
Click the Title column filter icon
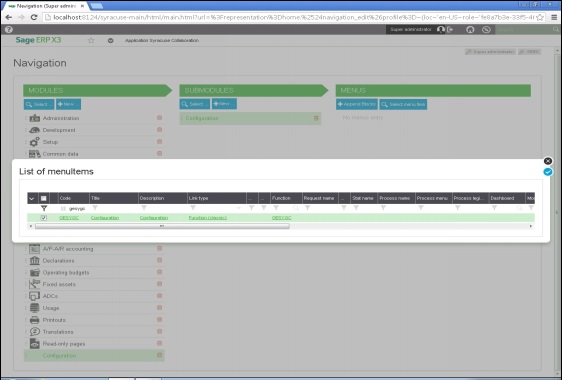[95, 208]
